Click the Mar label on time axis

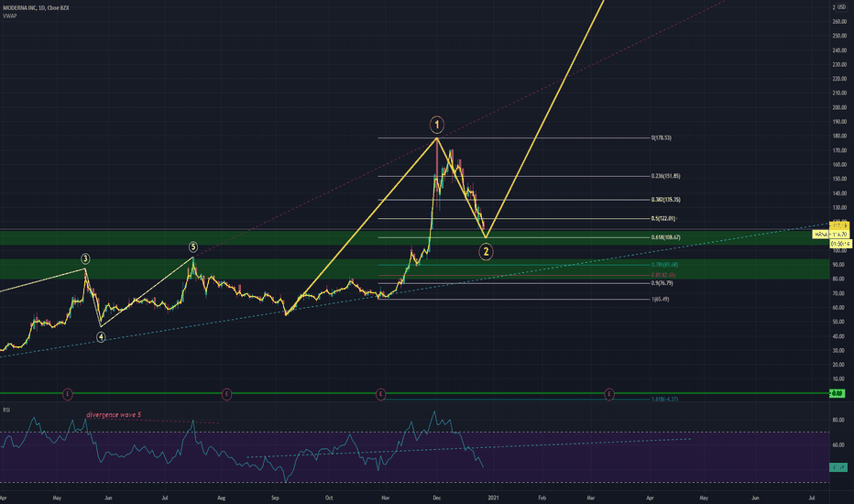click(x=591, y=498)
